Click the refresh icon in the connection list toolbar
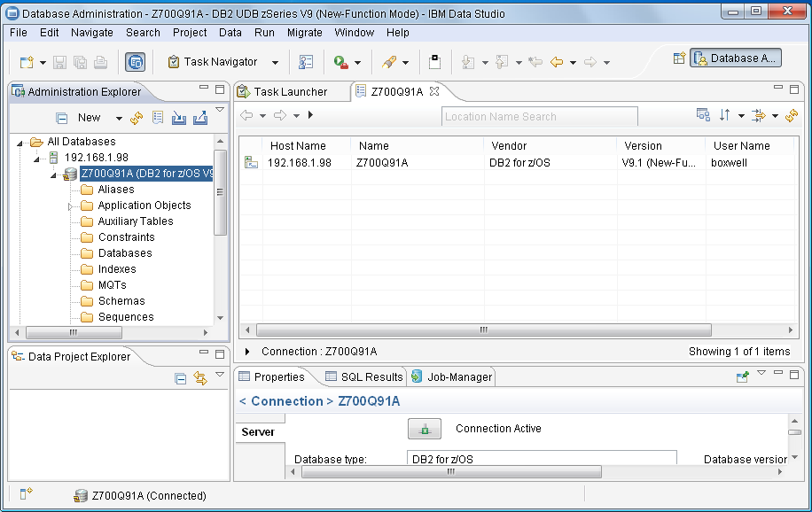This screenshot has width=812, height=512. (791, 116)
